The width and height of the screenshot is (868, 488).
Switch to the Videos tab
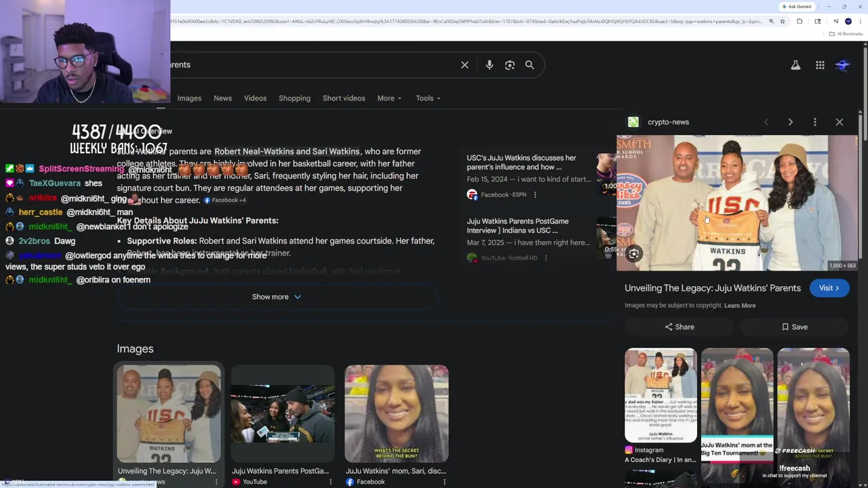255,98
